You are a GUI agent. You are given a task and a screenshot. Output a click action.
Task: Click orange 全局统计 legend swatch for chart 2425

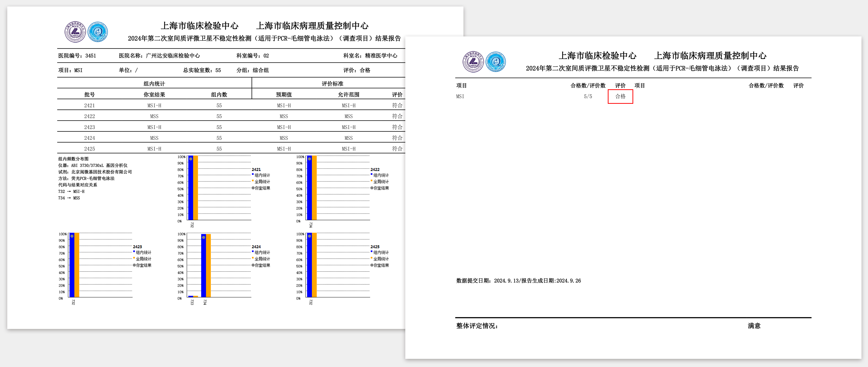[371, 258]
